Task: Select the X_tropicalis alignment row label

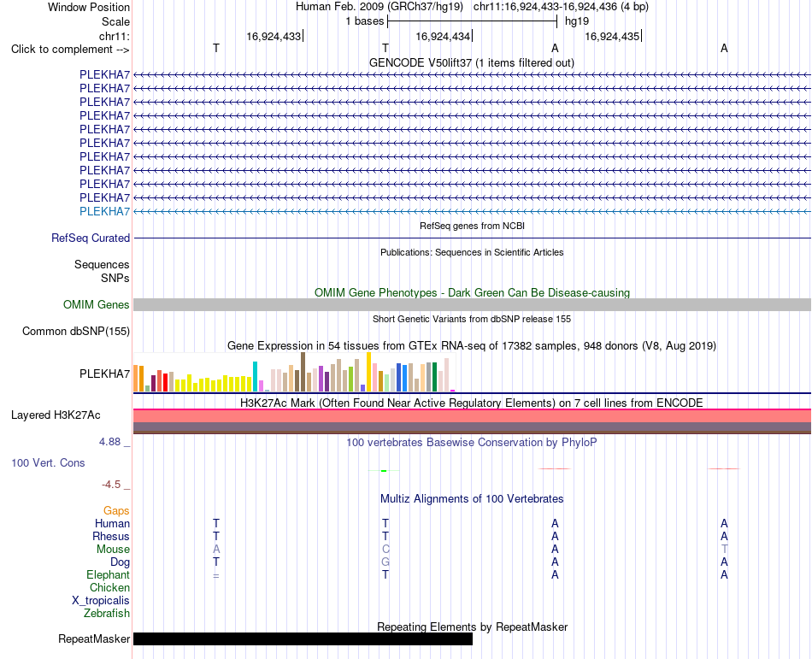Action: [x=101, y=601]
